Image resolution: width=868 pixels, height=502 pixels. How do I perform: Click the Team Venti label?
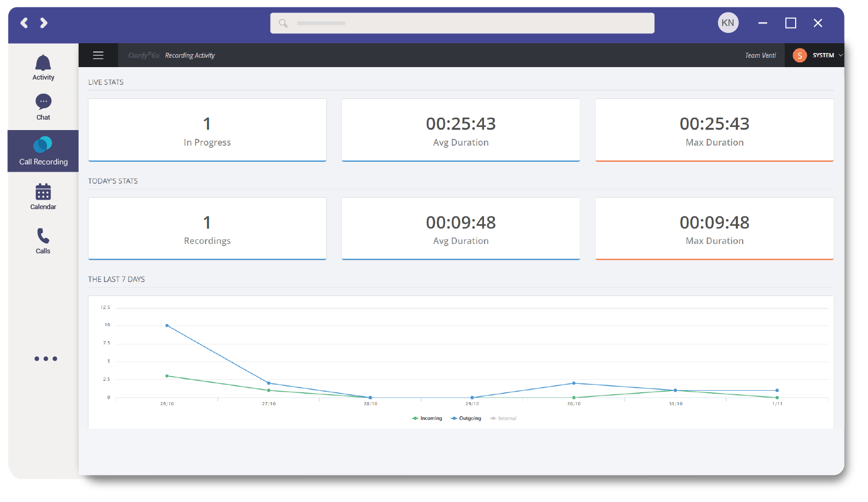760,55
